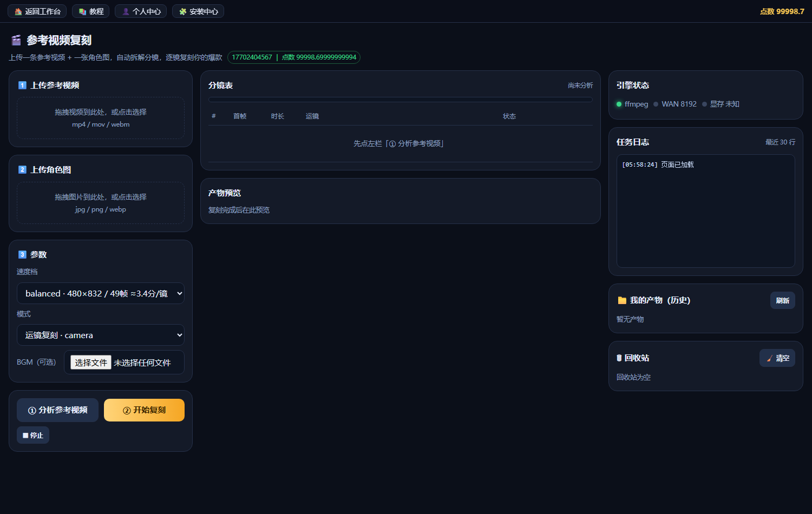Click the folder icon beside 我的产物

click(x=622, y=300)
